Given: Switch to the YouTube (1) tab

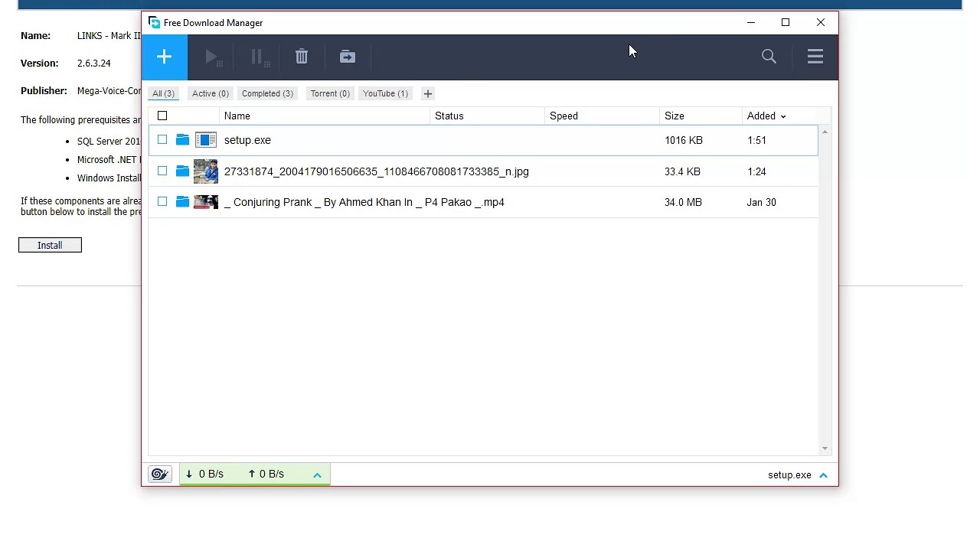Looking at the screenshot, I should pos(385,93).
